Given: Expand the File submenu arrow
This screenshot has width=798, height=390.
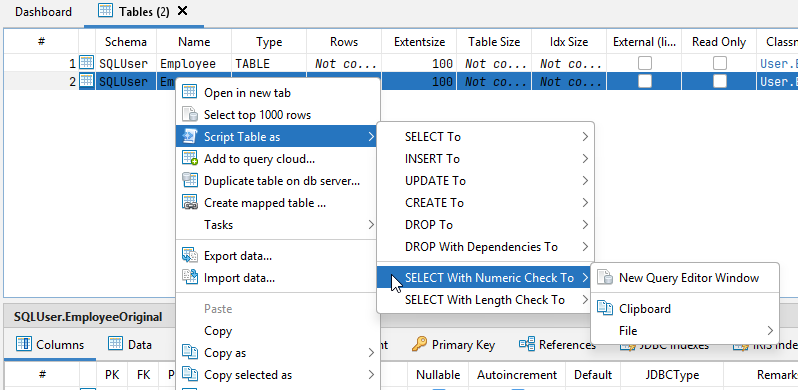Looking at the screenshot, I should (x=770, y=330).
